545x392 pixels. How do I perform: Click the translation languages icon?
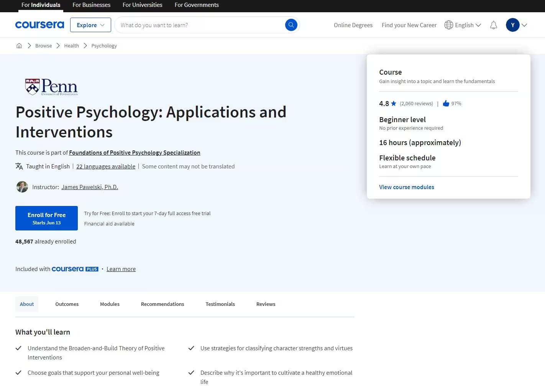click(x=19, y=166)
